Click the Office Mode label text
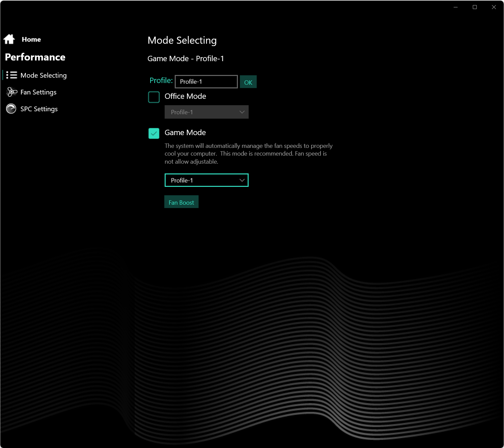Image resolution: width=504 pixels, height=448 pixels. [x=185, y=96]
